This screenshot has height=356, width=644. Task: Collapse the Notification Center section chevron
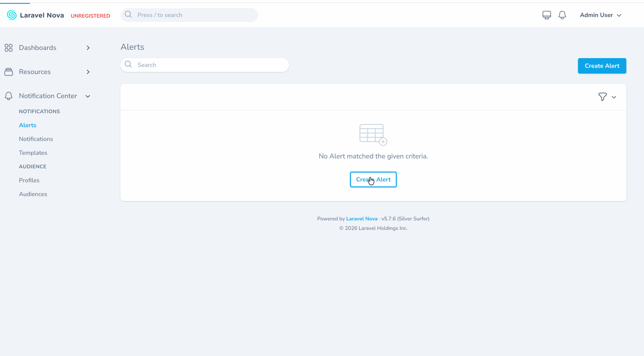coord(88,96)
